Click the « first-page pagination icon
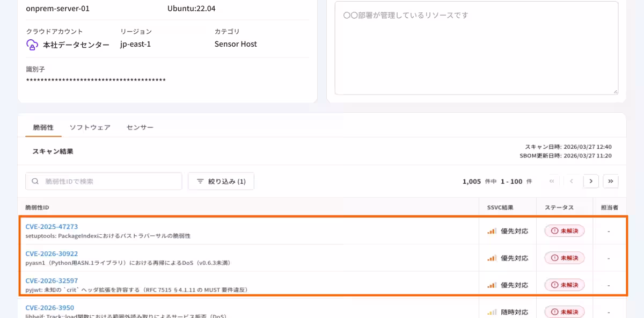The image size is (644, 318). (x=552, y=181)
